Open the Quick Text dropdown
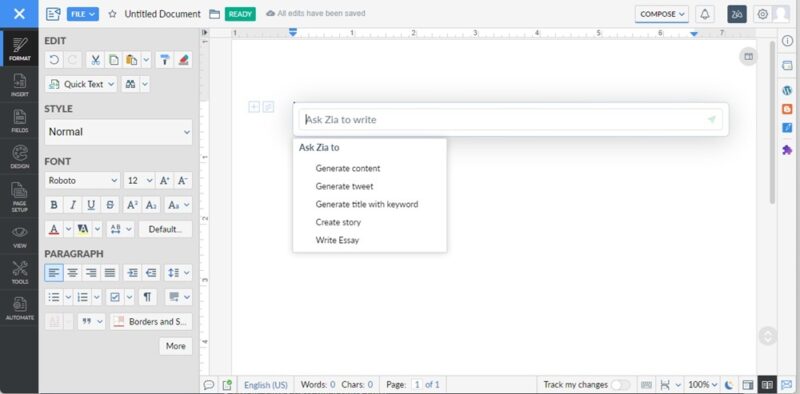This screenshot has height=394, width=800. click(81, 84)
